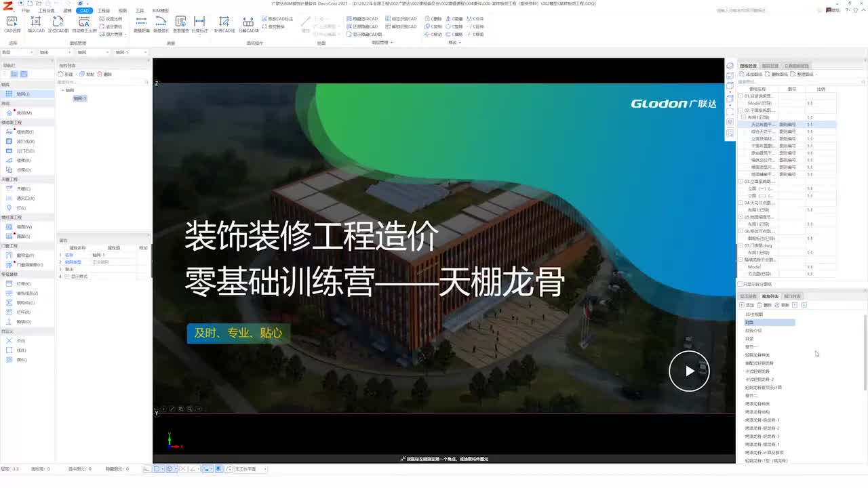868x488 pixels.
Task: Collapse the 01.目录说明类 drawing group
Action: [741, 96]
